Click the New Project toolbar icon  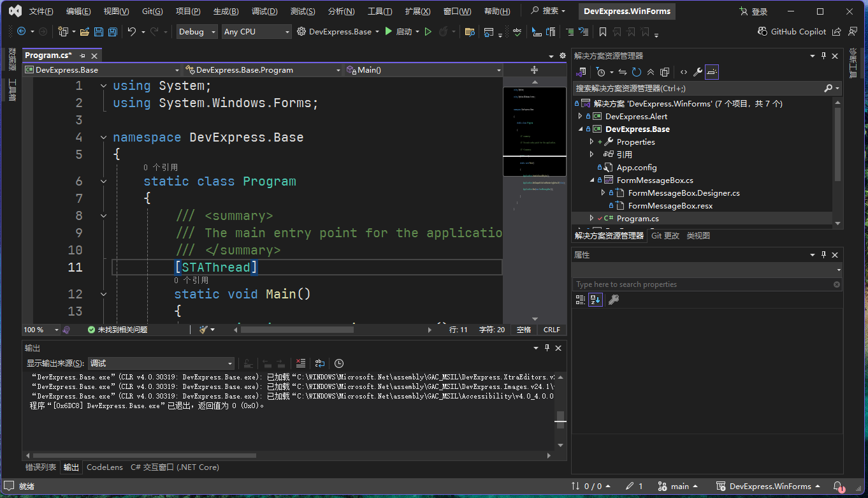62,32
